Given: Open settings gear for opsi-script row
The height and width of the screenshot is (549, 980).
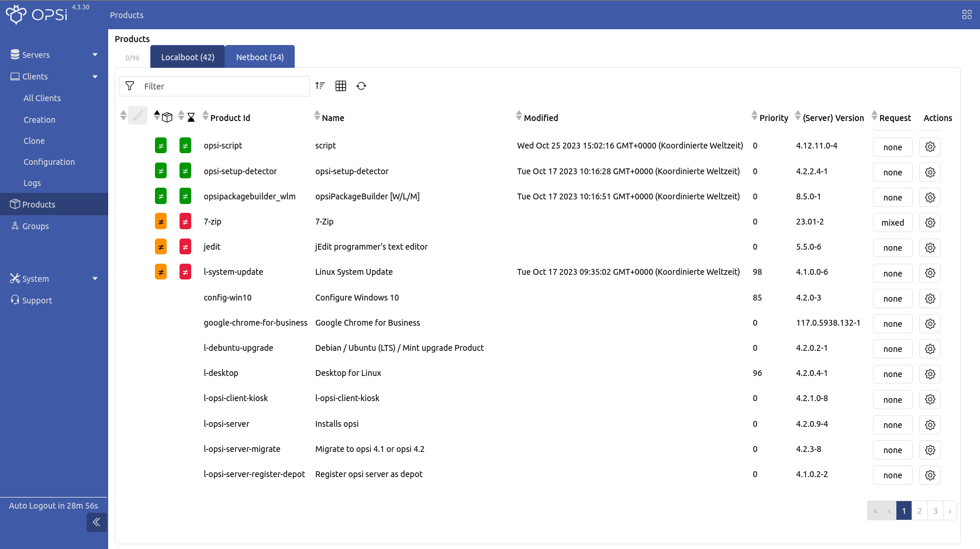Looking at the screenshot, I should click(x=930, y=147).
